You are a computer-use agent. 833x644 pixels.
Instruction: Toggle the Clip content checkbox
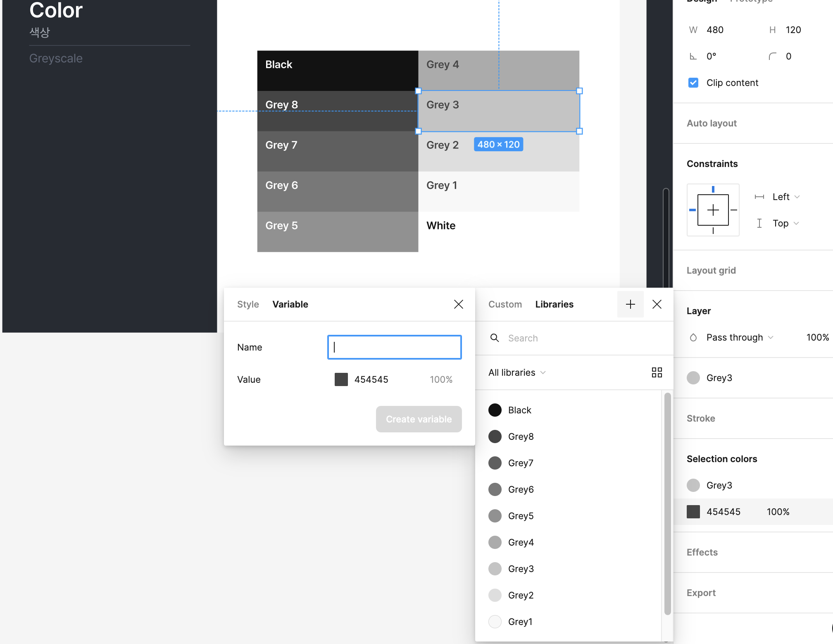[x=693, y=83]
